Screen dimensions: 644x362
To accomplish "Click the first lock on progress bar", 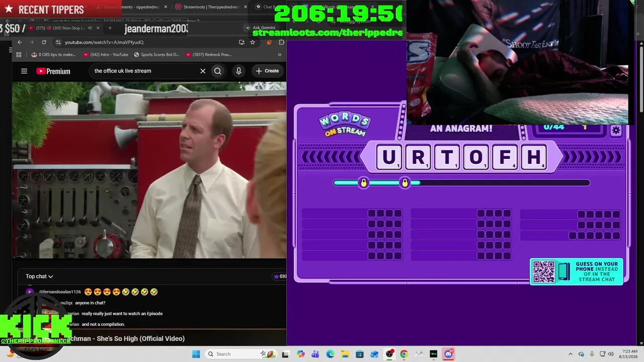I will [364, 183].
